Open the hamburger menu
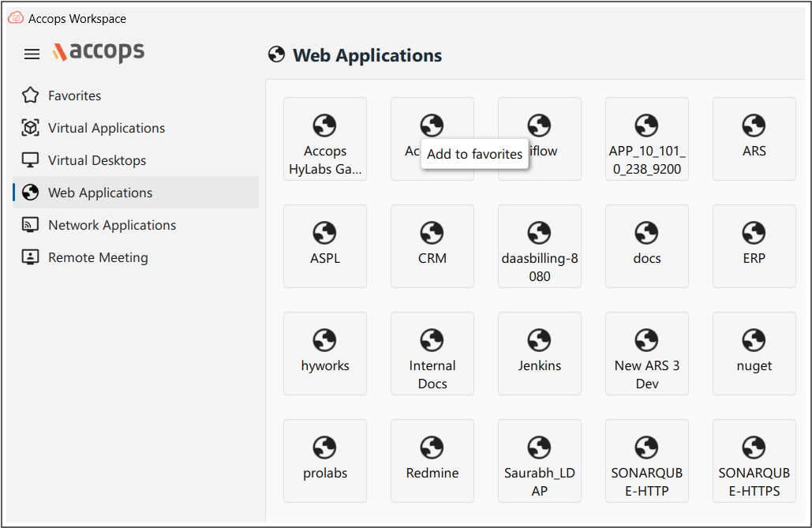Viewport: 812px width, 528px height. click(32, 54)
